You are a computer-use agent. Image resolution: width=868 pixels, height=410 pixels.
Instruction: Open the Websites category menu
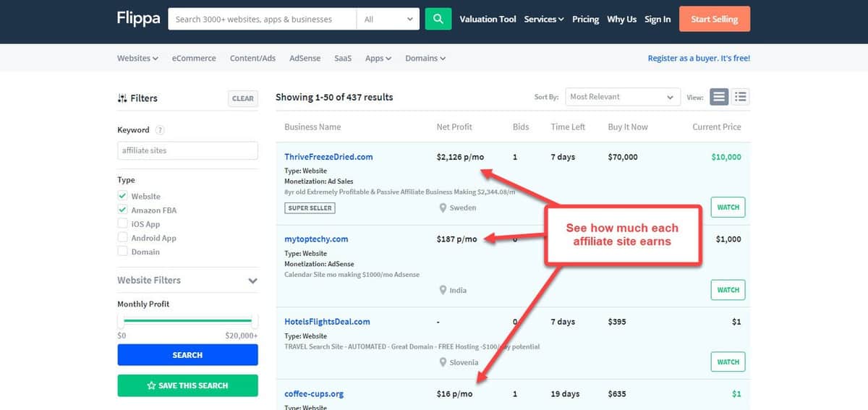[x=137, y=58]
